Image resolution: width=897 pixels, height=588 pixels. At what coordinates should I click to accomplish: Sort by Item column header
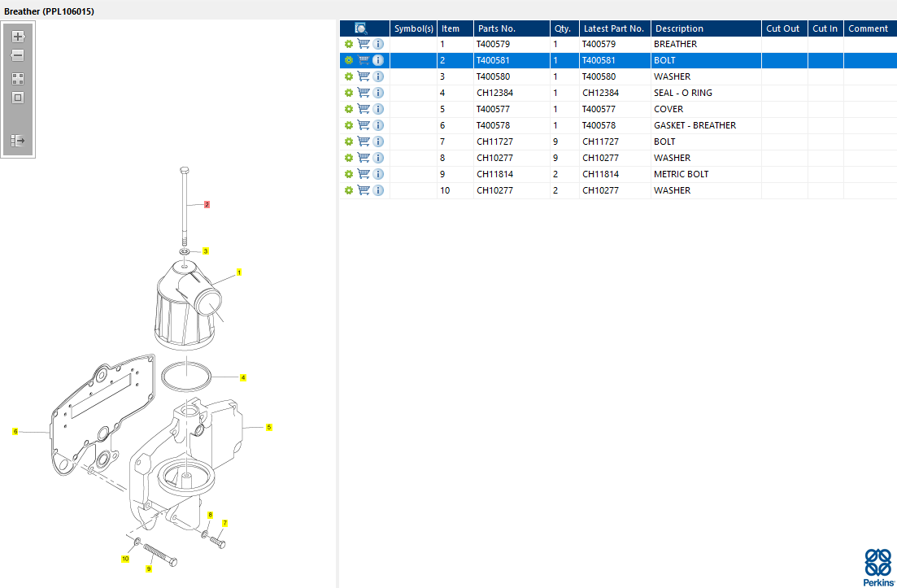(455, 28)
